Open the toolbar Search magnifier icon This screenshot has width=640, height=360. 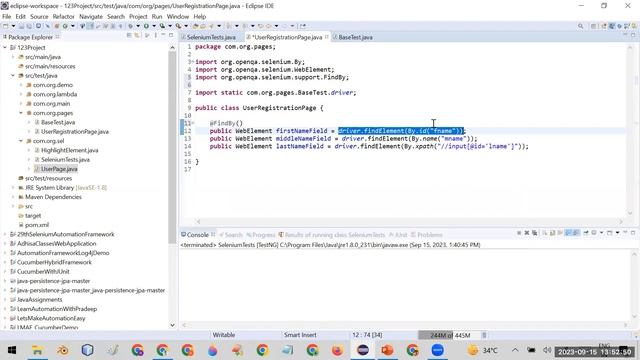tap(580, 26)
